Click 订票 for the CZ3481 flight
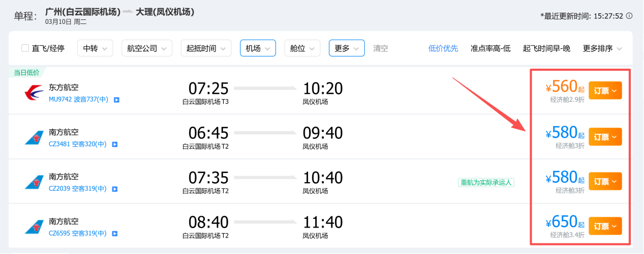This screenshot has width=644, height=254. (605, 137)
